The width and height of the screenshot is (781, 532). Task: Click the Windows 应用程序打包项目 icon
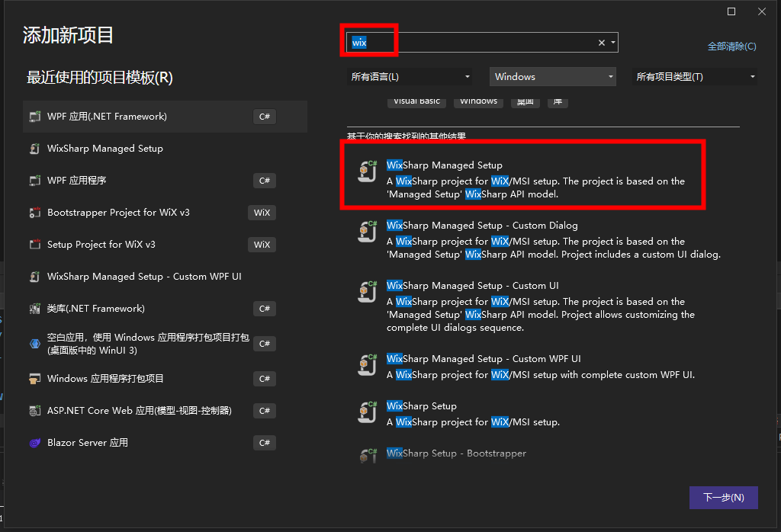click(35, 379)
